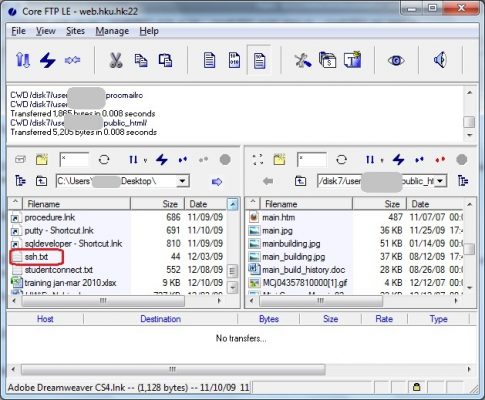Open the Manage menu
Image resolution: width=485 pixels, height=400 pixels.
point(112,31)
